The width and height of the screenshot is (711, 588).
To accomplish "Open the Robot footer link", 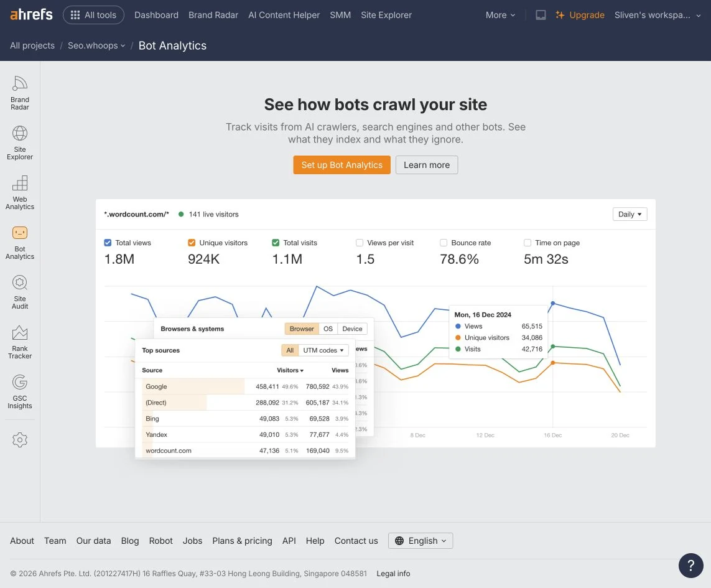I will [160, 541].
